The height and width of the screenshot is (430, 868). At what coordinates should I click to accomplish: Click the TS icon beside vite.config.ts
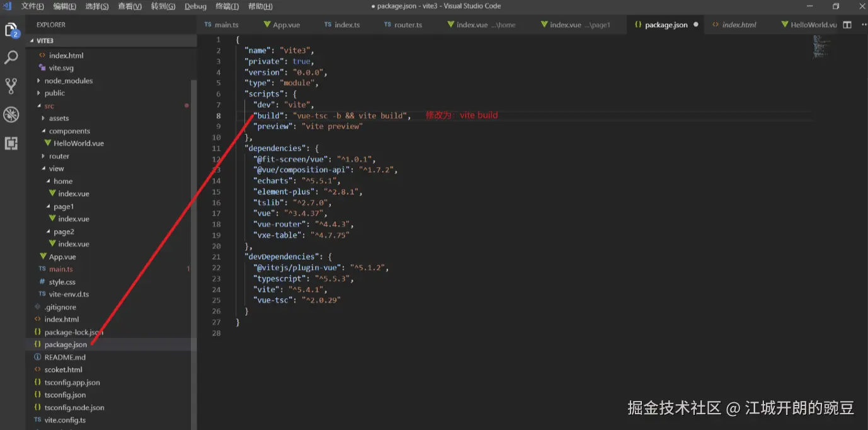[x=38, y=420]
